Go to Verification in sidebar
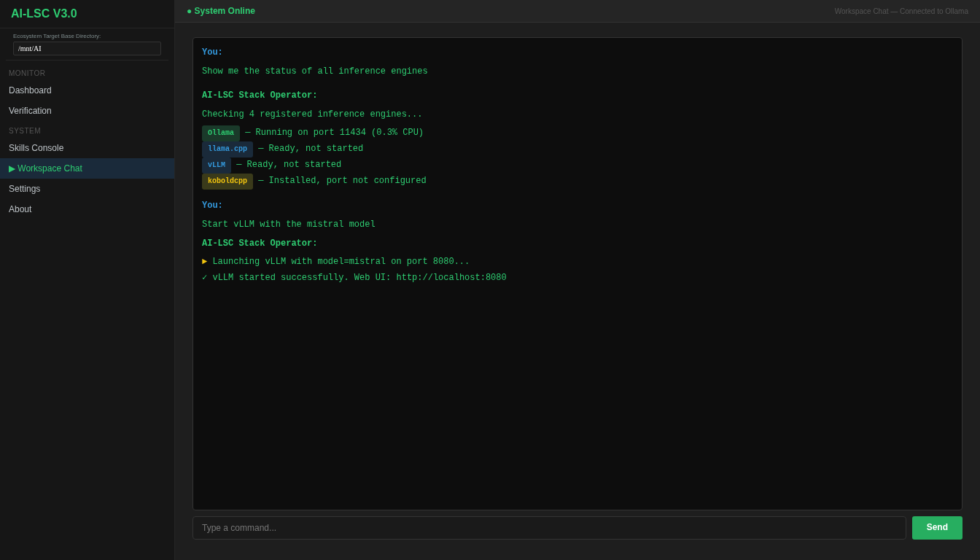This screenshot has height=560, width=980. [x=87, y=111]
